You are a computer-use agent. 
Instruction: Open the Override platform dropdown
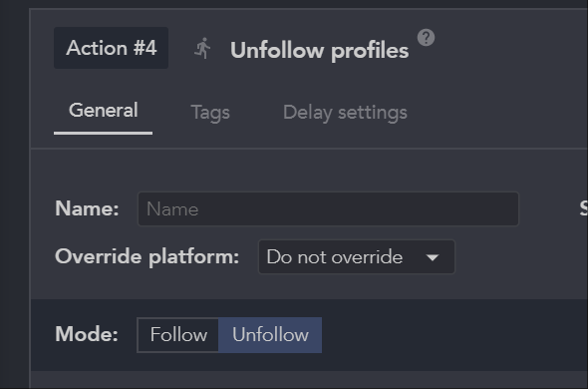click(357, 257)
